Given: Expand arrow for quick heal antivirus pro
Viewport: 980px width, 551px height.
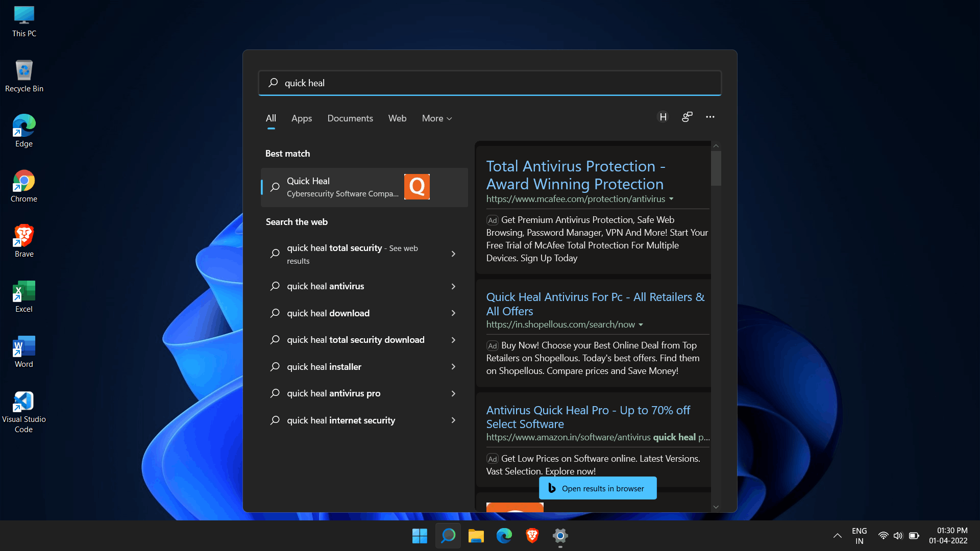Looking at the screenshot, I should (x=453, y=393).
